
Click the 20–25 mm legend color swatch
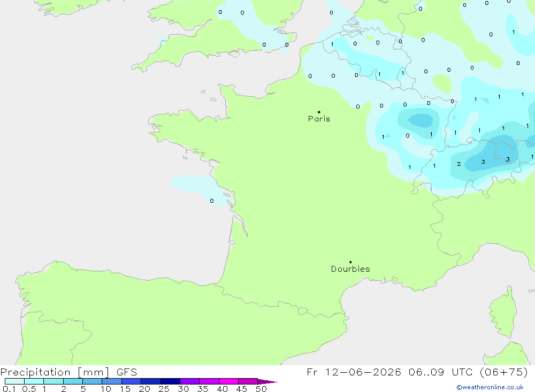[151, 381]
